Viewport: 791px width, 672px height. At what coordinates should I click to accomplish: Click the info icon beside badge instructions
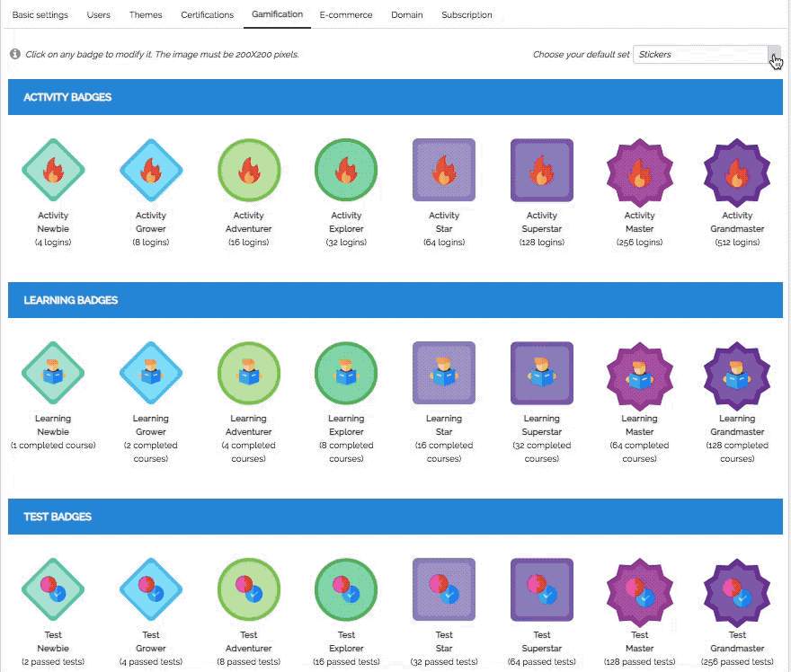coord(14,54)
